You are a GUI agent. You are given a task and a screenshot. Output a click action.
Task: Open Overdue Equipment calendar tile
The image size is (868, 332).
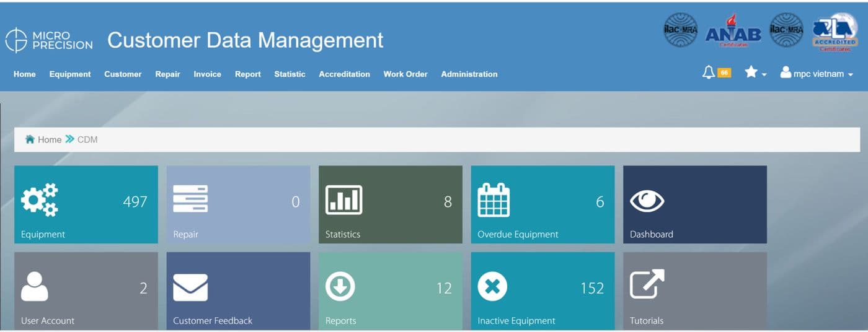542,204
